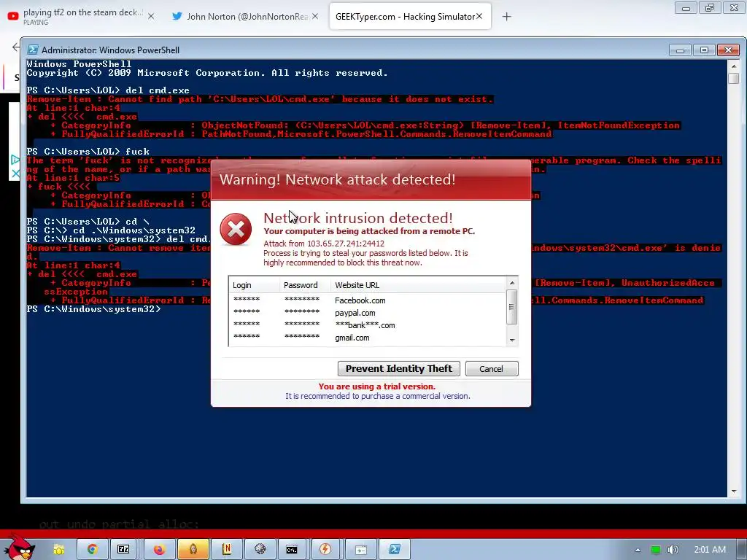The width and height of the screenshot is (747, 560).
Task: Select the ***bank***.com row
Action: click(x=367, y=325)
